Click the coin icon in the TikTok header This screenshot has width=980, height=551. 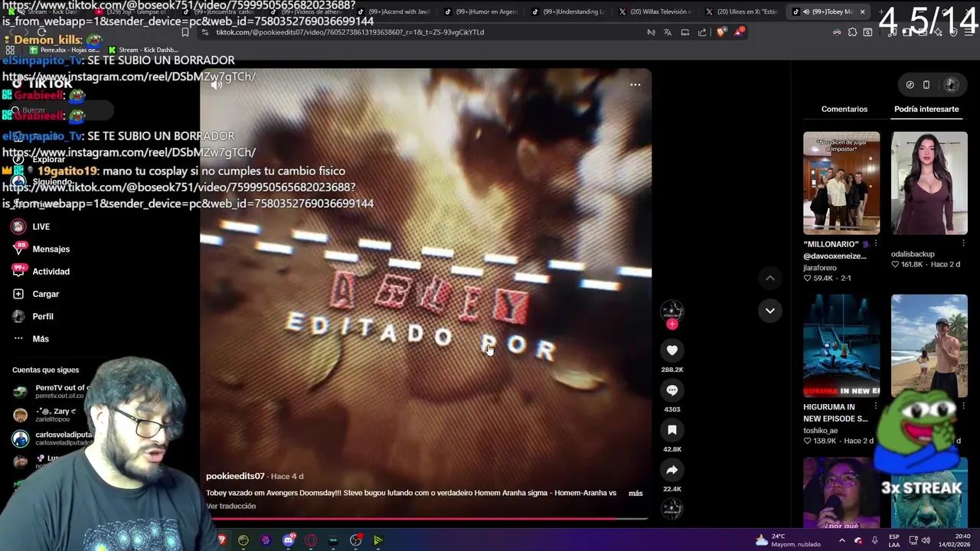click(910, 85)
